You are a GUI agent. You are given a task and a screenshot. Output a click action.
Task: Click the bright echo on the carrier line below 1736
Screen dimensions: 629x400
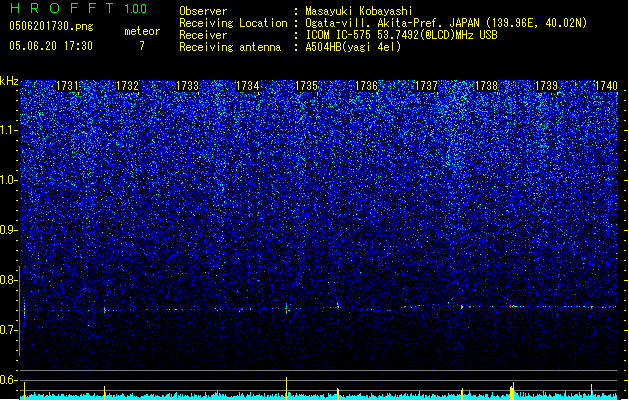pos(338,306)
